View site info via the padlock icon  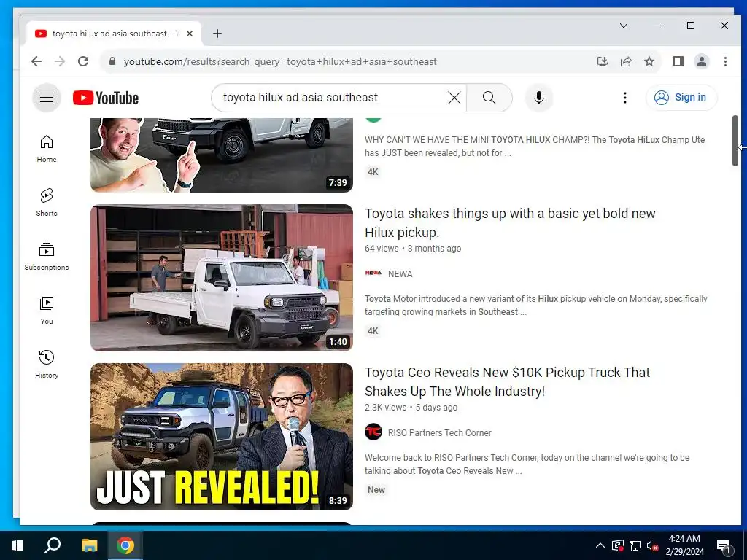[x=112, y=61]
